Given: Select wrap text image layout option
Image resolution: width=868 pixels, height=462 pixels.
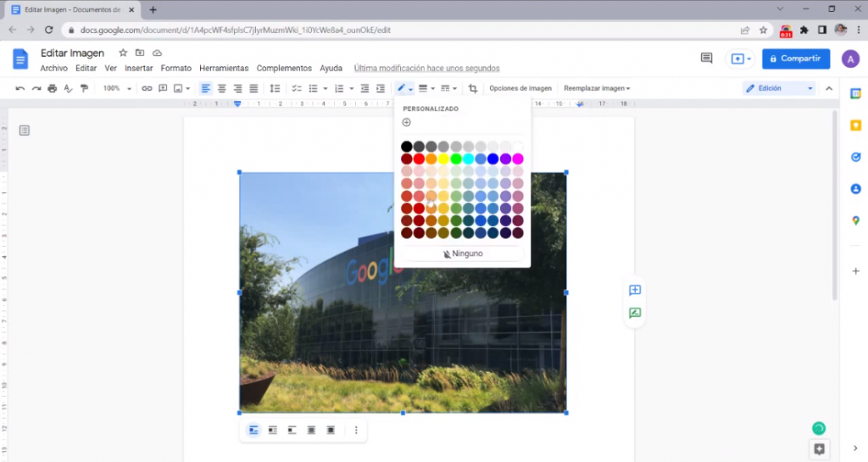Looking at the screenshot, I should 272,431.
